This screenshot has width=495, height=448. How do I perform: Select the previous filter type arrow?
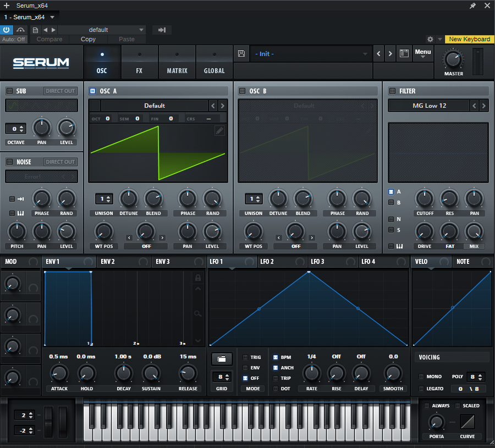(474, 106)
